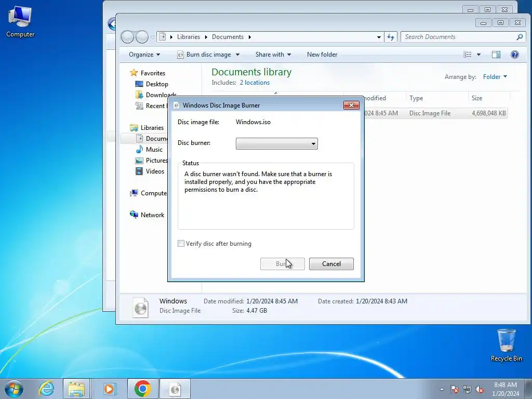Select Pictures library in navigation pane
532x399 pixels.
coord(157,160)
